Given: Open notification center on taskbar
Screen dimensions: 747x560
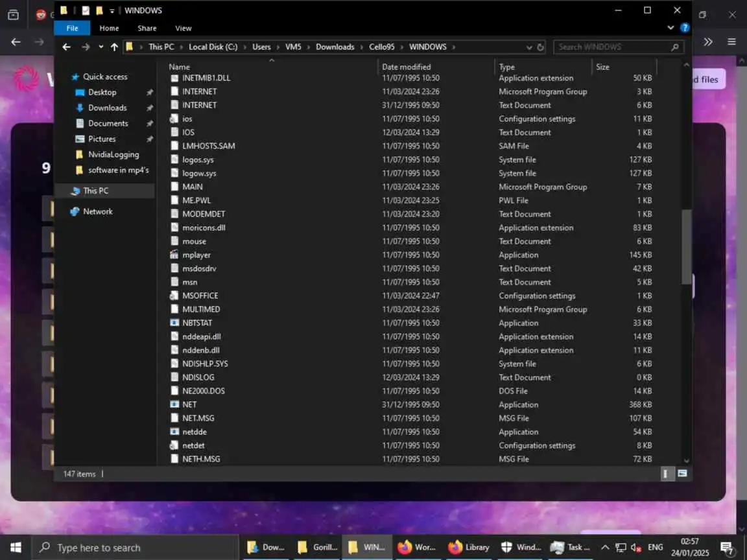Looking at the screenshot, I should 728,548.
